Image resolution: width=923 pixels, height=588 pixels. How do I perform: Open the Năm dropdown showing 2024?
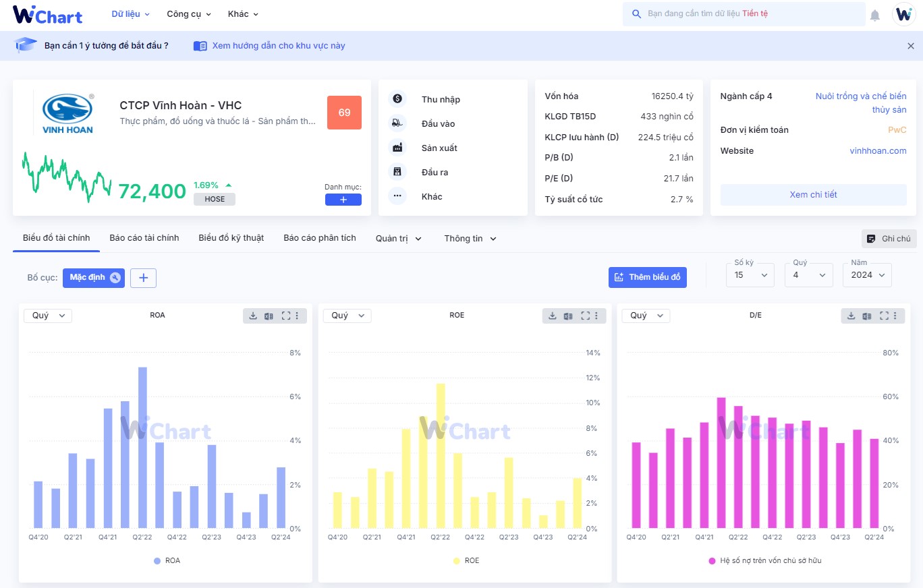pos(867,274)
